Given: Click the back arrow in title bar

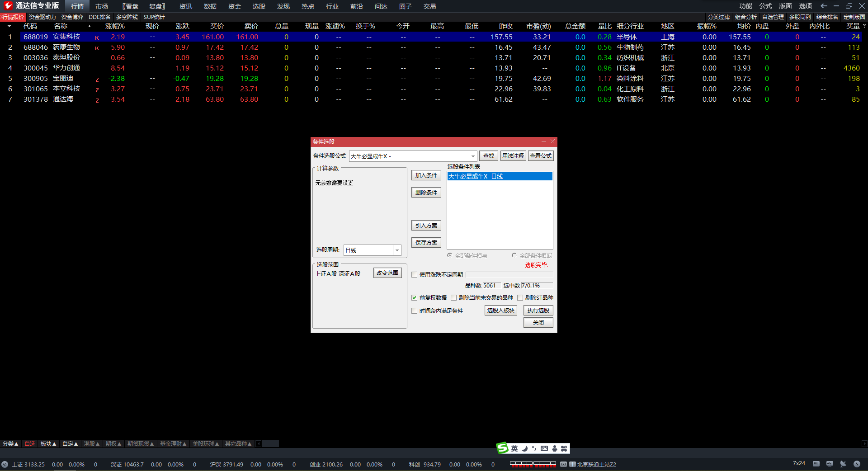Looking at the screenshot, I should 824,6.
